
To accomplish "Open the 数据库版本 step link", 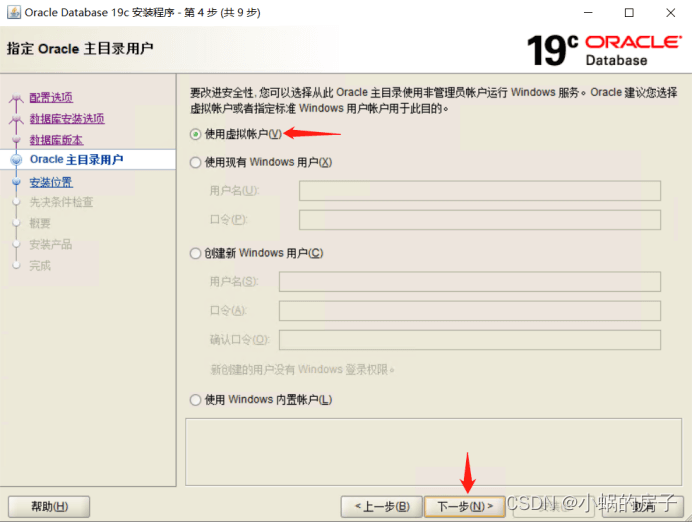I will click(56, 140).
